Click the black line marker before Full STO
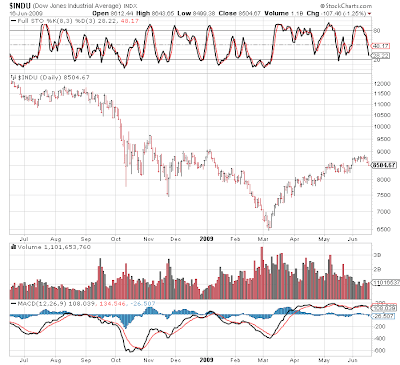Viewport: 400px width, 365px height. [x=13, y=21]
